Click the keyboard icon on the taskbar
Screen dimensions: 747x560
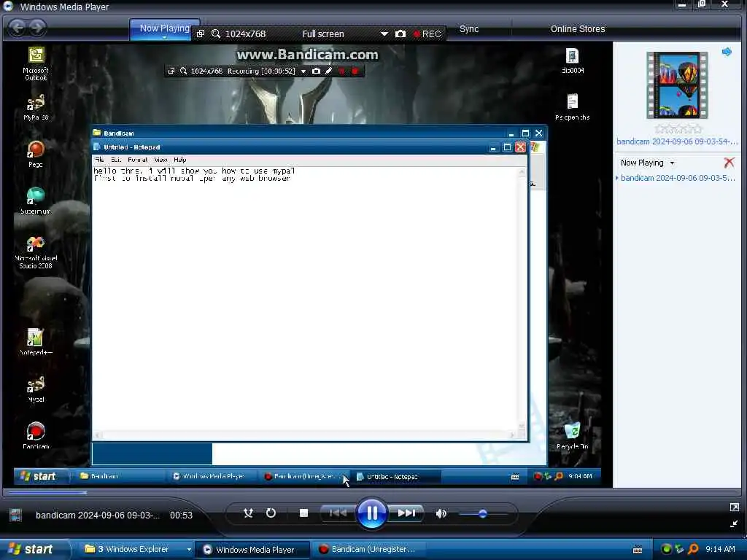pyautogui.click(x=638, y=550)
